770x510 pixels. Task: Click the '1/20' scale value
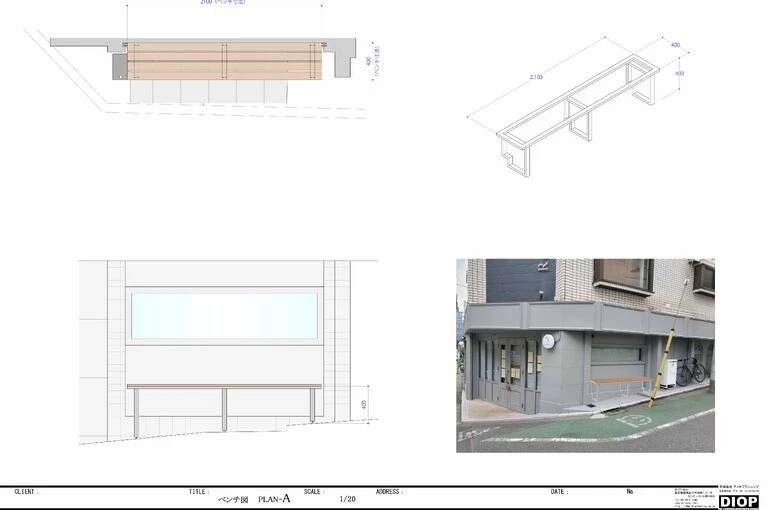(348, 499)
